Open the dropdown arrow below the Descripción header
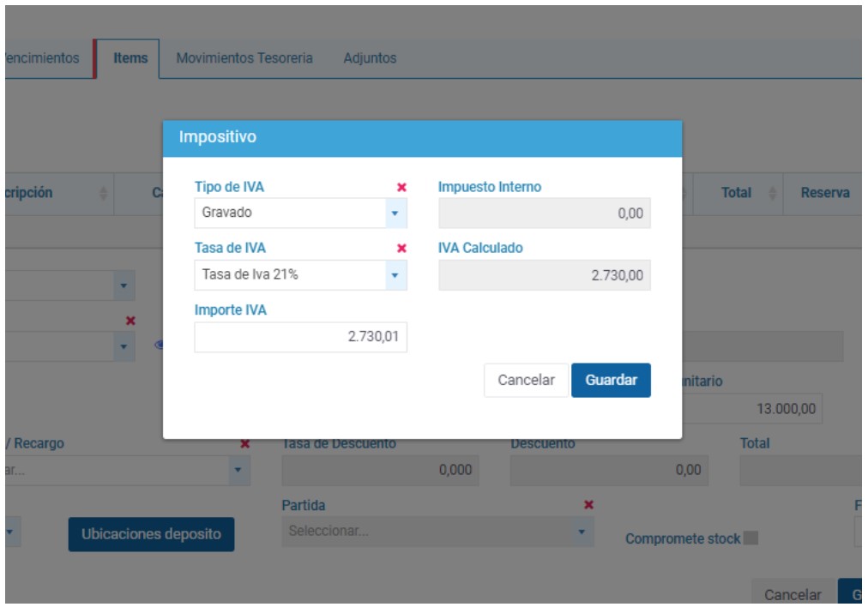This screenshot has height=607, width=868. [124, 286]
